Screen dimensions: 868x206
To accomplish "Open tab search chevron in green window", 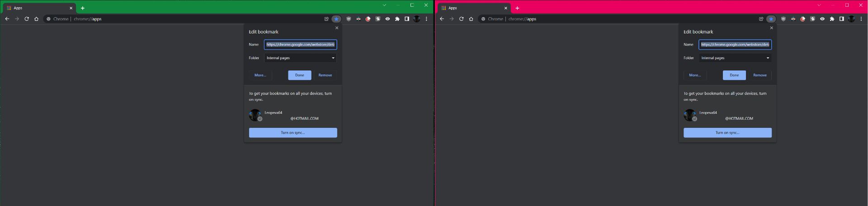I will (x=385, y=5).
